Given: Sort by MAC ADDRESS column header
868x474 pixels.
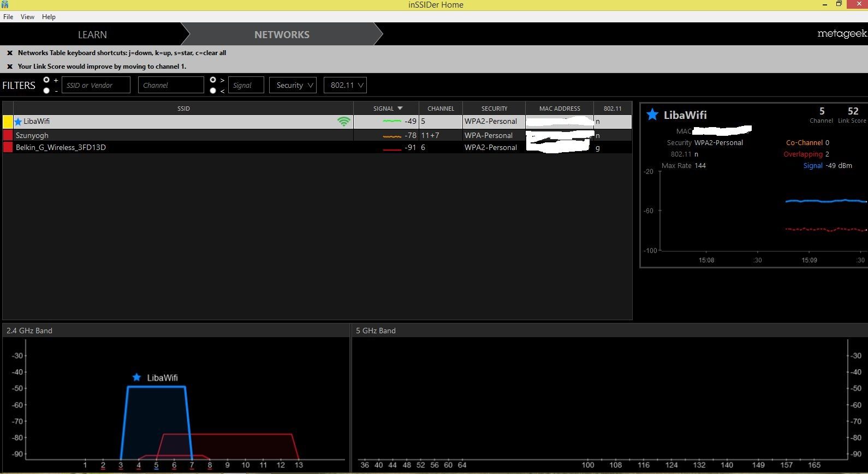Looking at the screenshot, I should [560, 109].
